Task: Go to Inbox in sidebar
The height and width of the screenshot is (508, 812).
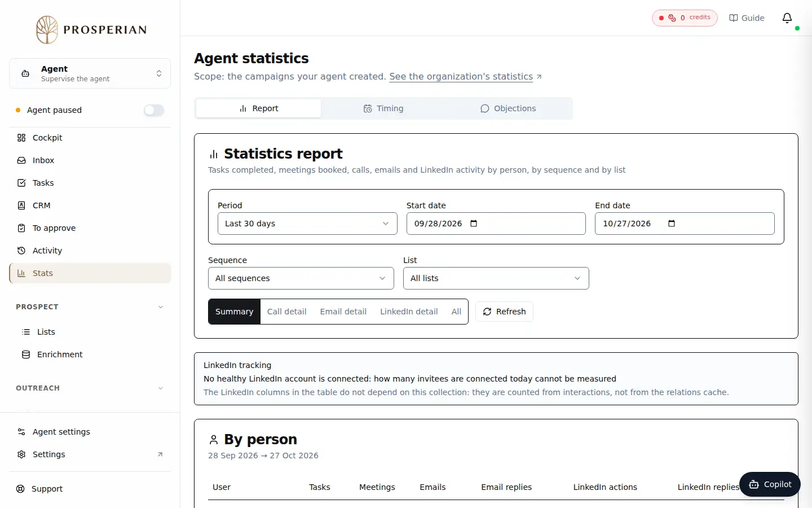Action: (x=90, y=160)
